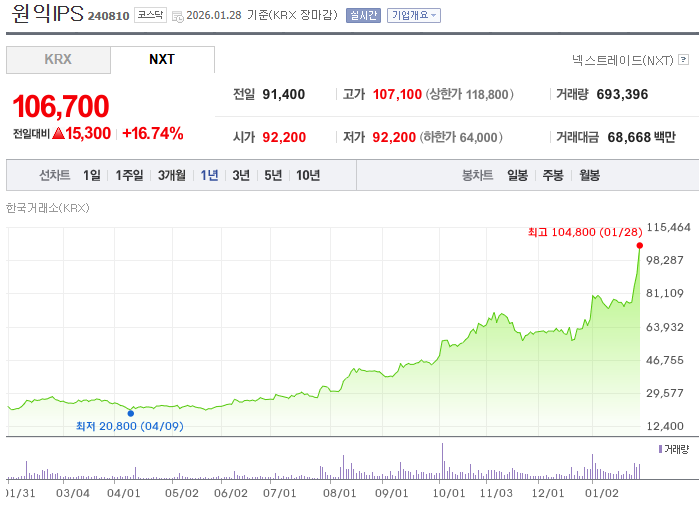Click the 10/01 date axis label

(448, 493)
